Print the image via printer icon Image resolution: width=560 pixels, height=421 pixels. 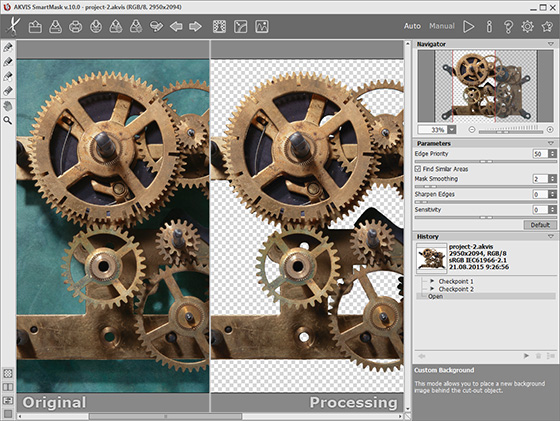pyautogui.click(x=75, y=26)
